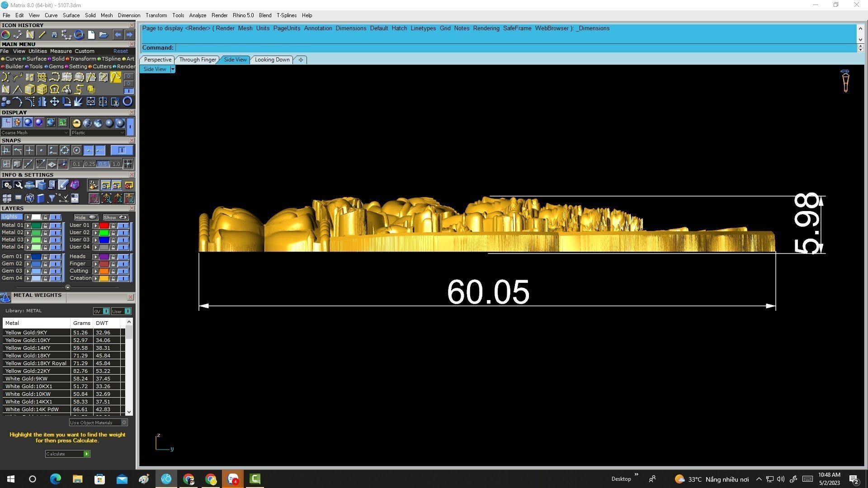This screenshot has height=488, width=868.
Task: Open the gears settings icon in Info & Settings
Action: click(7, 185)
